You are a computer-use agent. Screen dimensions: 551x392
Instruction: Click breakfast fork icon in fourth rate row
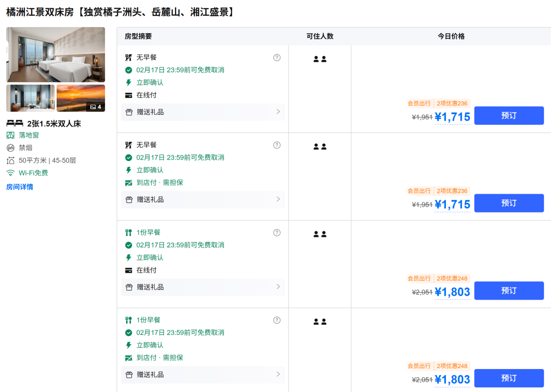point(129,320)
